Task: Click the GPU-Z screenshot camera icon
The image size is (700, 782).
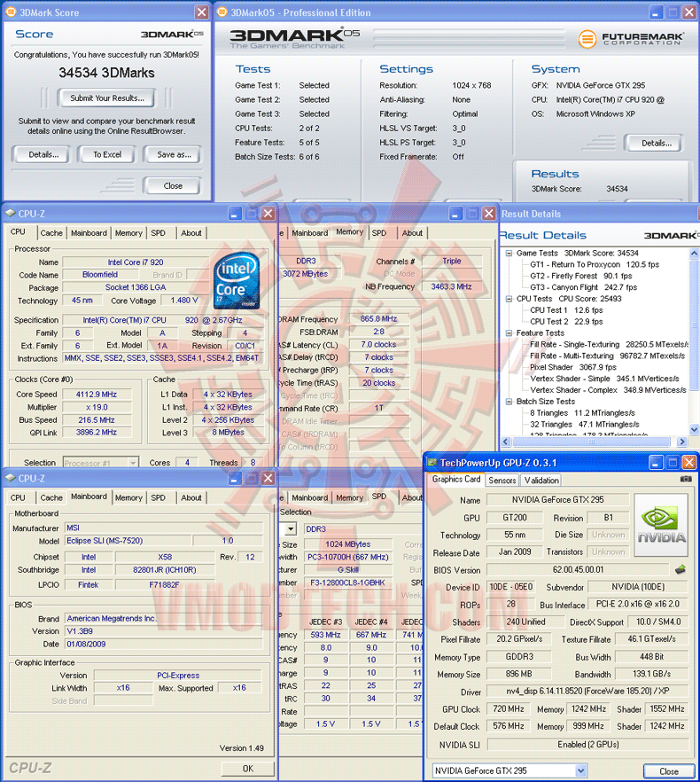Action: click(x=686, y=479)
